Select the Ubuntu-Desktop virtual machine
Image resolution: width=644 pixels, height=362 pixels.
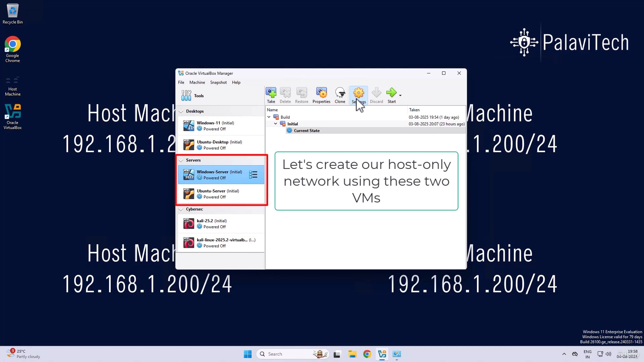pyautogui.click(x=221, y=145)
